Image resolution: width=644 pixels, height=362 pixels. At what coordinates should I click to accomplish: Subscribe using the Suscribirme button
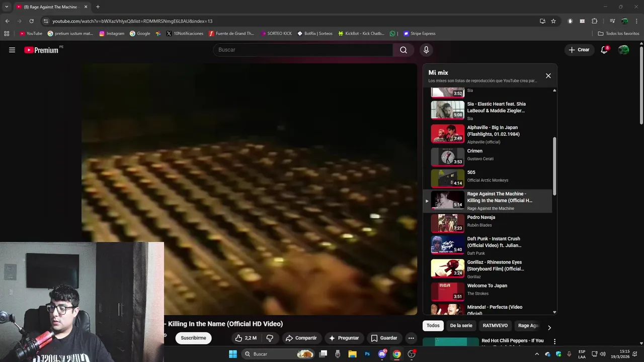(194, 338)
